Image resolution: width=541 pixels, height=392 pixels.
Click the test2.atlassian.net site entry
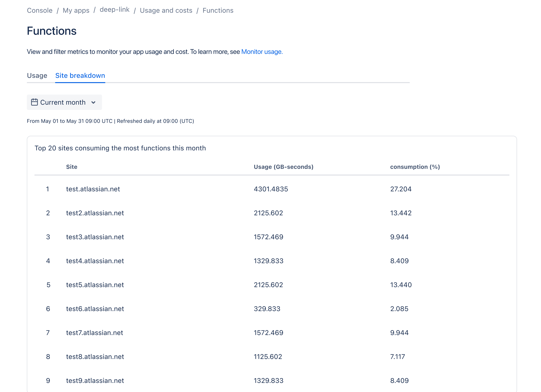(95, 213)
